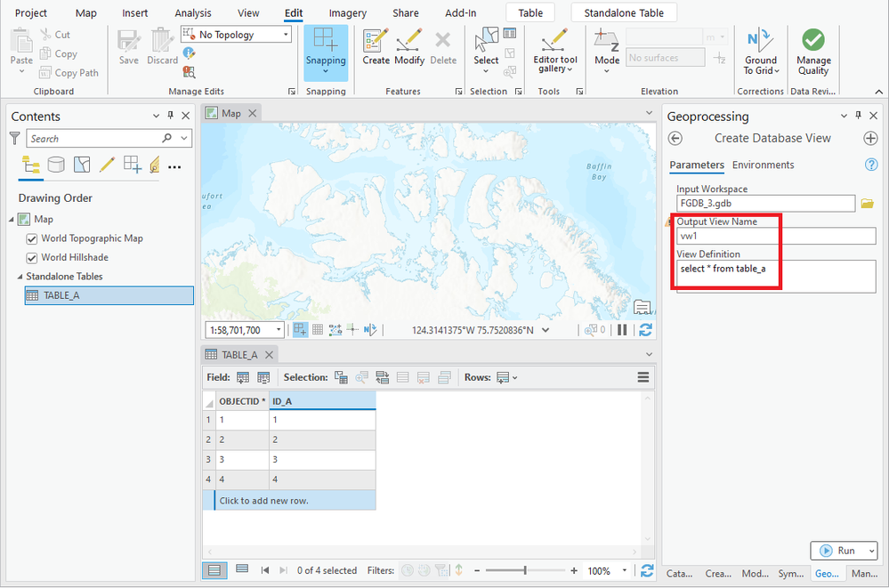The image size is (889, 588).
Task: Switch to the Environments tab
Action: click(x=763, y=165)
